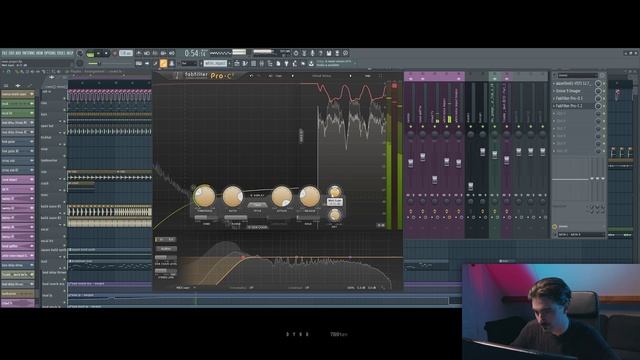Screen dimensions: 640x360
Task: Select the FabFilter Pro-Q 3 mixer slot
Action: [574, 98]
